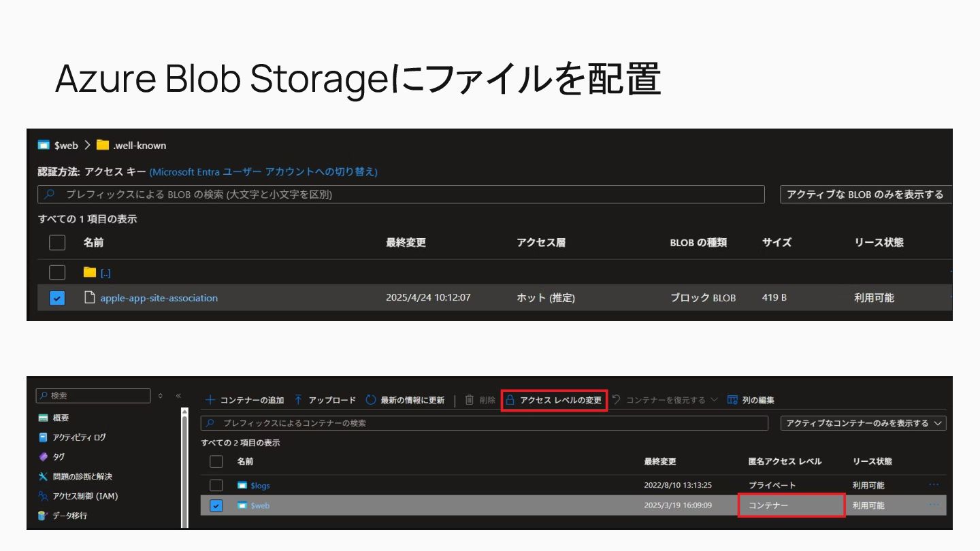Toggle the checkbox for [..] folder row
The width and height of the screenshot is (980, 551).
click(x=57, y=273)
